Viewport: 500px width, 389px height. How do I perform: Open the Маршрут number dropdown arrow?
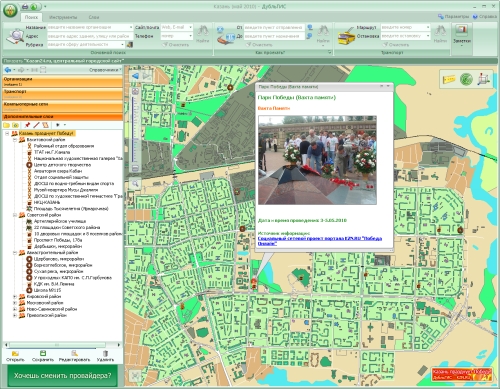click(x=428, y=27)
